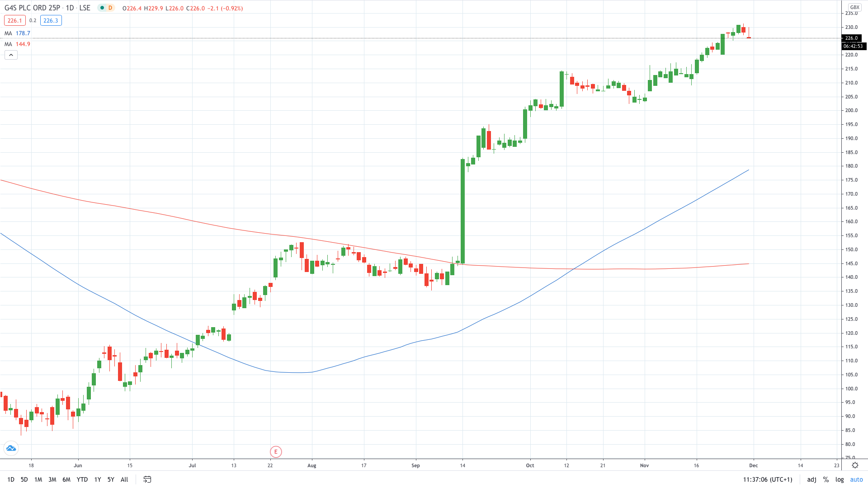Viewport: 868px width, 488px height.
Task: Click the bar countdown label 06:42:53
Action: (854, 46)
